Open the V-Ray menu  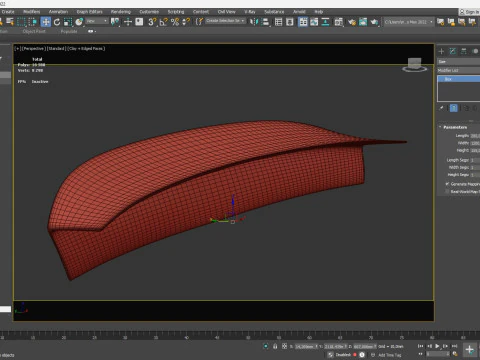coord(250,12)
